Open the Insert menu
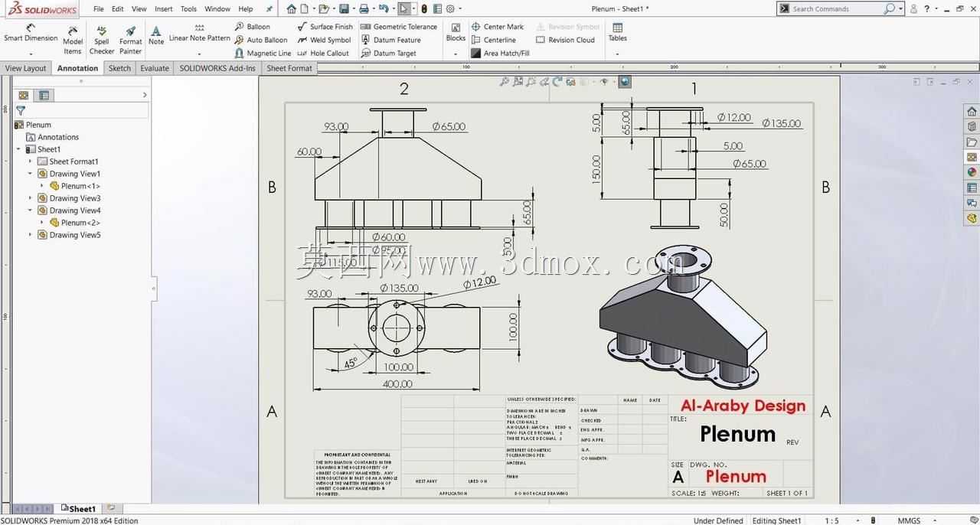 tap(164, 9)
